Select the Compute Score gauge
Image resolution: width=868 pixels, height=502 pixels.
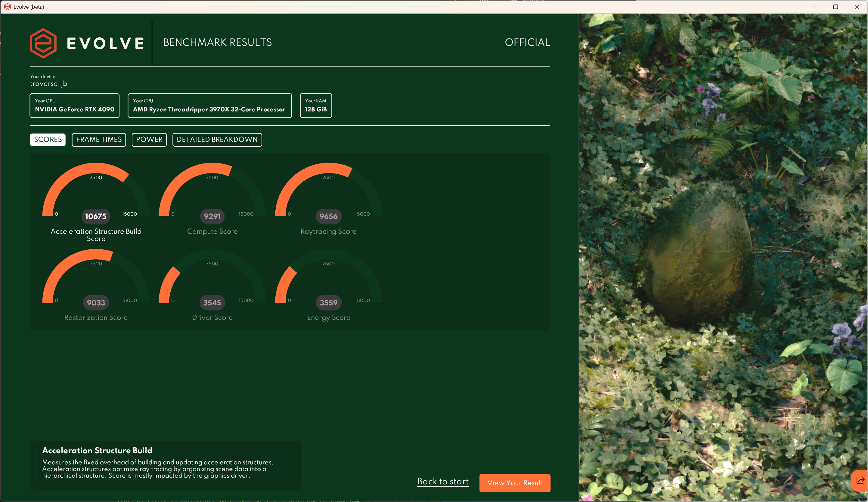212,199
